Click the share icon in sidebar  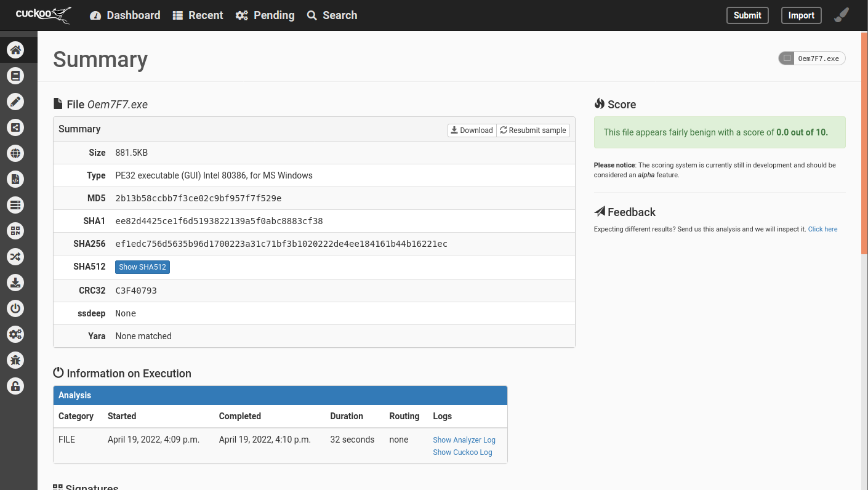point(15,127)
